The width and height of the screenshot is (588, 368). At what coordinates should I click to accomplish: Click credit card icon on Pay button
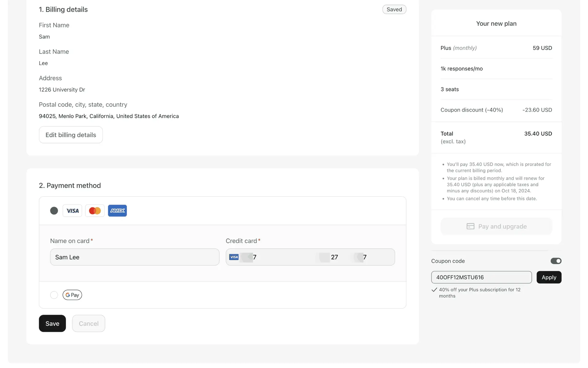tap(470, 226)
